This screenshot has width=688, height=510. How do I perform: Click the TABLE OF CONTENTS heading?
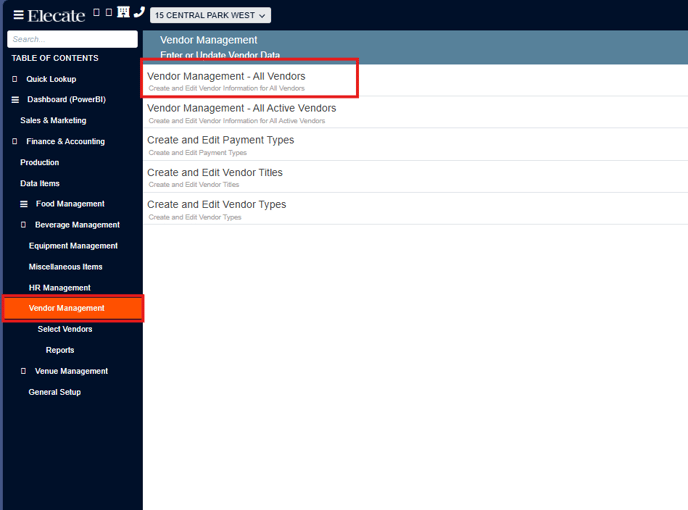pos(55,58)
